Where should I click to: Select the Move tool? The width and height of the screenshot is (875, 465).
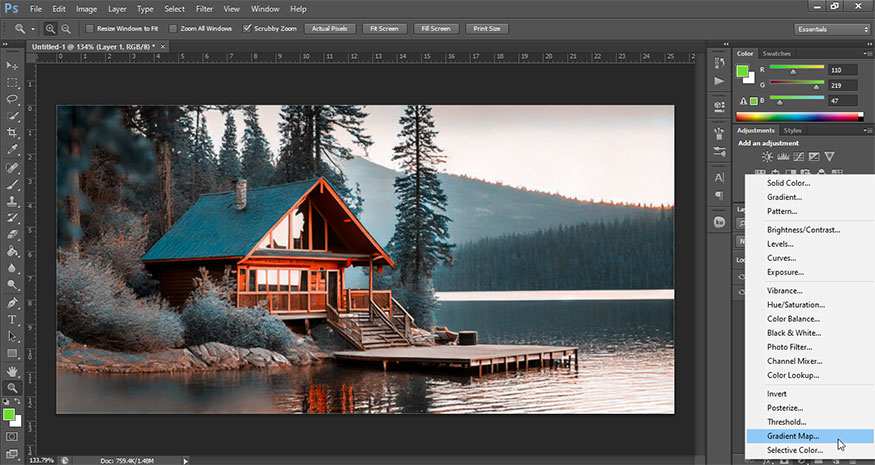pos(13,65)
